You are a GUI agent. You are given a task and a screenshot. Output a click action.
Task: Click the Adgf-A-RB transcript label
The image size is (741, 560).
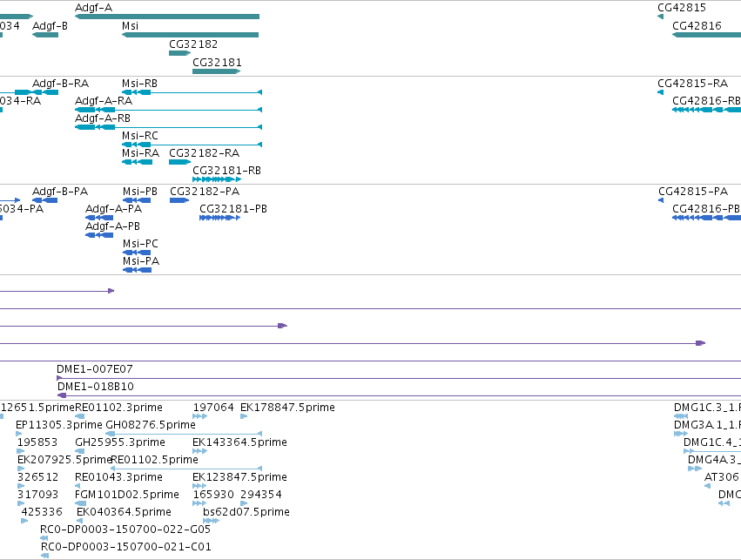pos(103,118)
